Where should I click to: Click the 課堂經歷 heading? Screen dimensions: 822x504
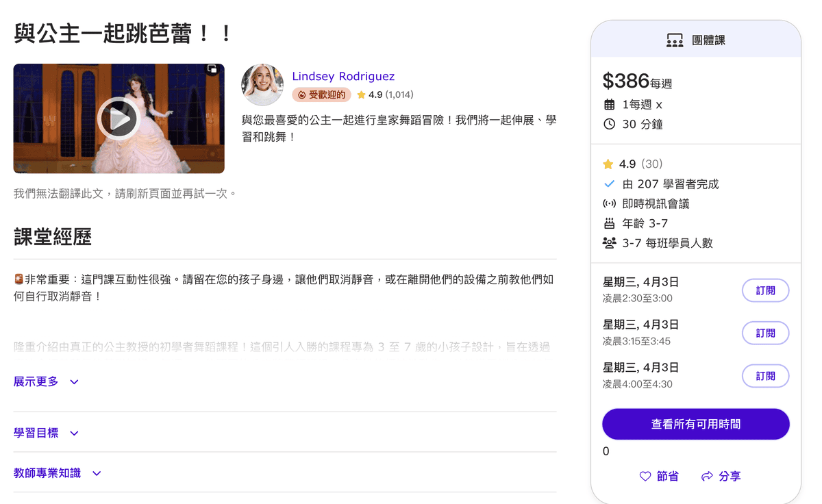tap(53, 237)
